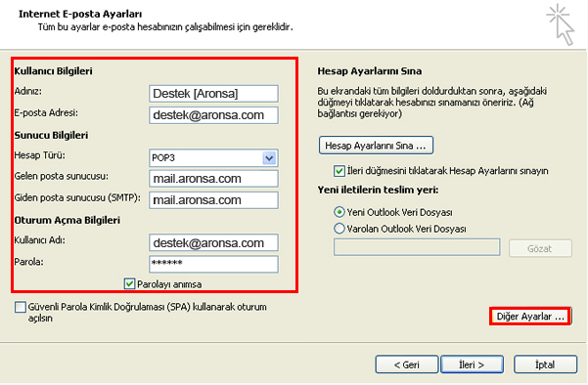Toggle the Parolayı anımsa checkbox
This screenshot has width=588, height=385.
[x=129, y=284]
